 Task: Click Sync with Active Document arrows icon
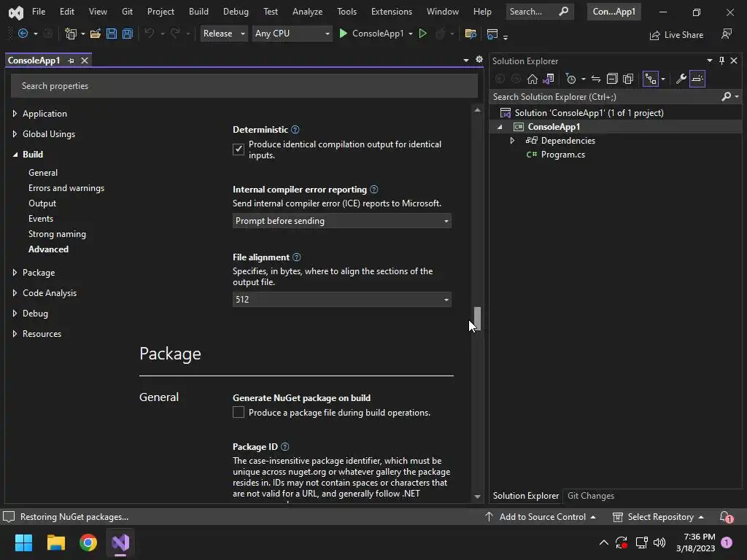tap(595, 79)
